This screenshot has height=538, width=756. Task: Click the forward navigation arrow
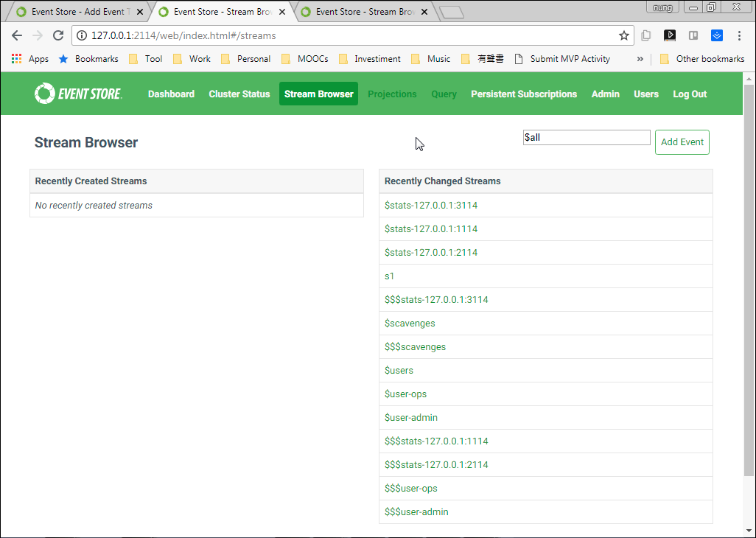point(38,35)
